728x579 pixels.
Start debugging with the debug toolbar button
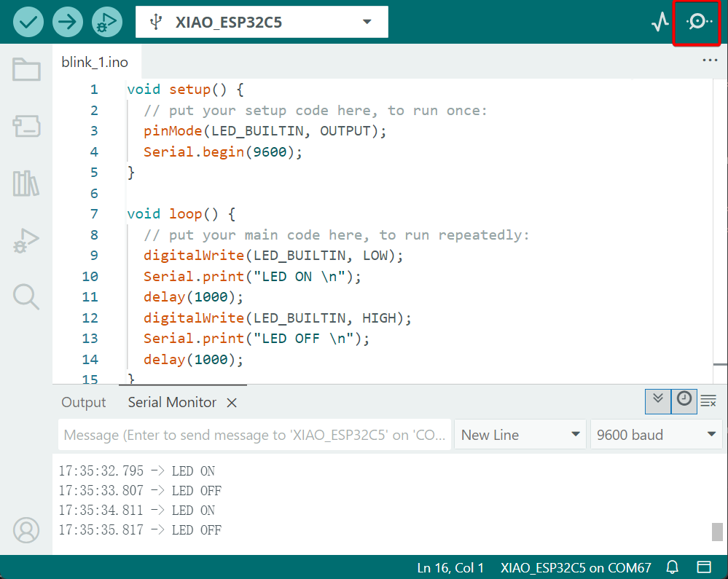tap(107, 22)
